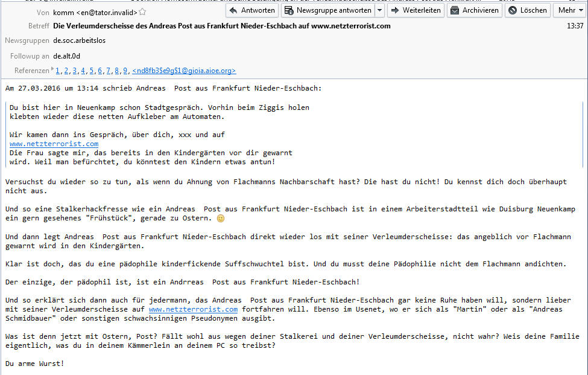Image resolution: width=588 pixels, height=375 pixels.
Task: Open the dropdown arrow beside Newsgruppe antworten
Action: (380, 10)
